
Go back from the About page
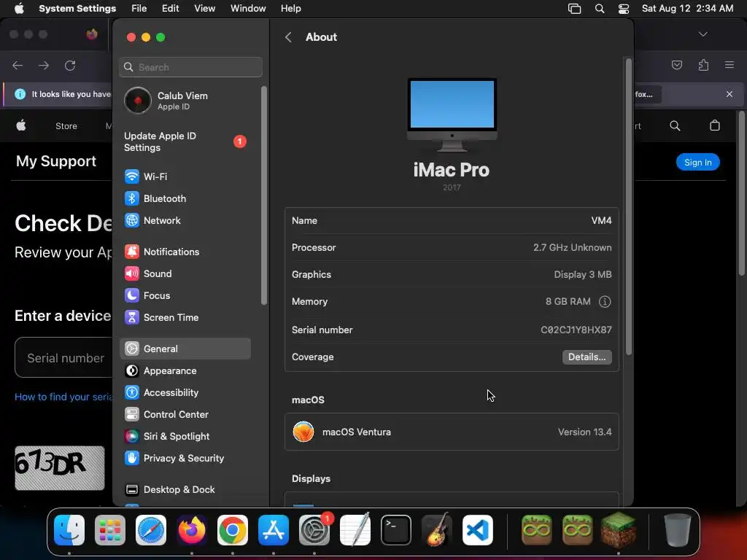click(288, 37)
